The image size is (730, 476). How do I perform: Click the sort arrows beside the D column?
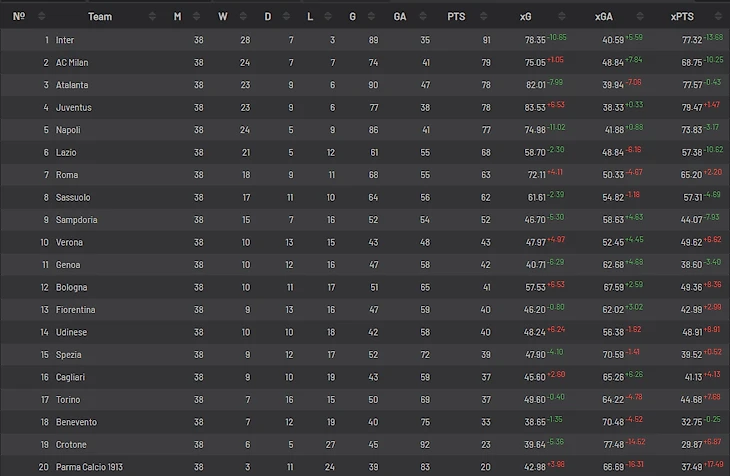[x=290, y=16]
